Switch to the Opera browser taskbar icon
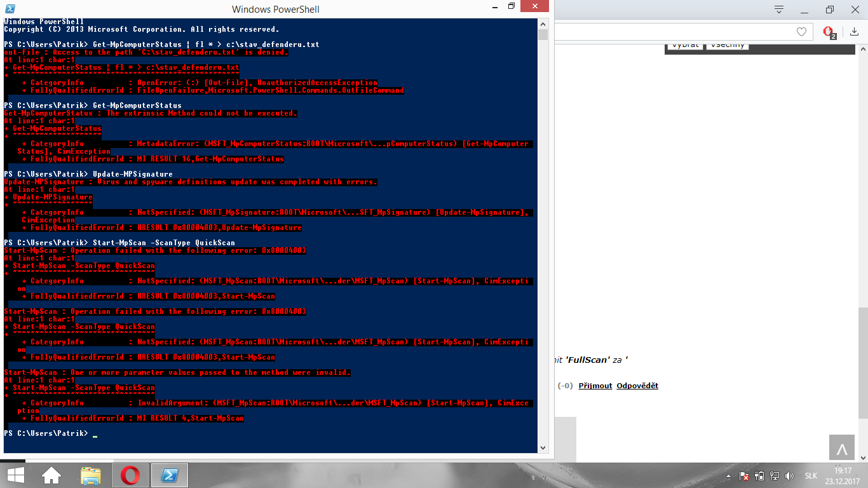Image resolution: width=868 pixels, height=488 pixels. click(130, 475)
